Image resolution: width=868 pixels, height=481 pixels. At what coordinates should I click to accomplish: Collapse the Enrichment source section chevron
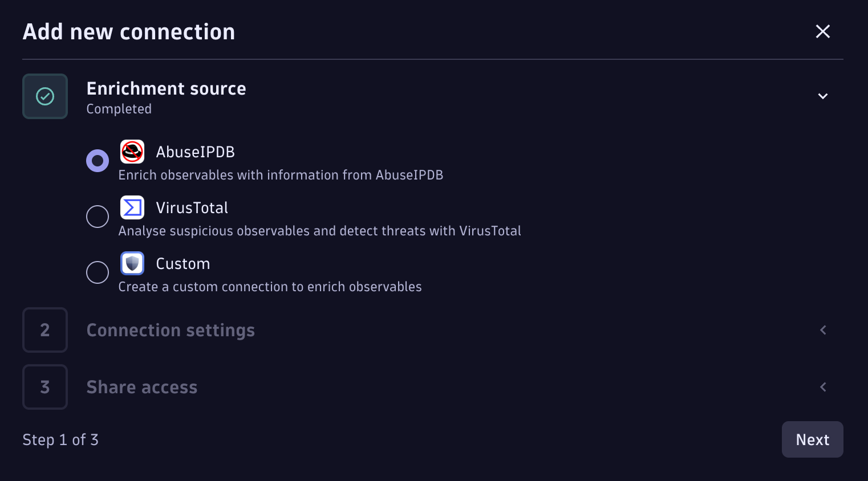823,96
